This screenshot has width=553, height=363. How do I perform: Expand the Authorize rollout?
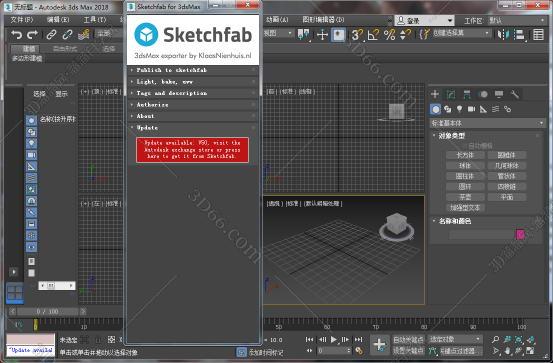pyautogui.click(x=193, y=105)
